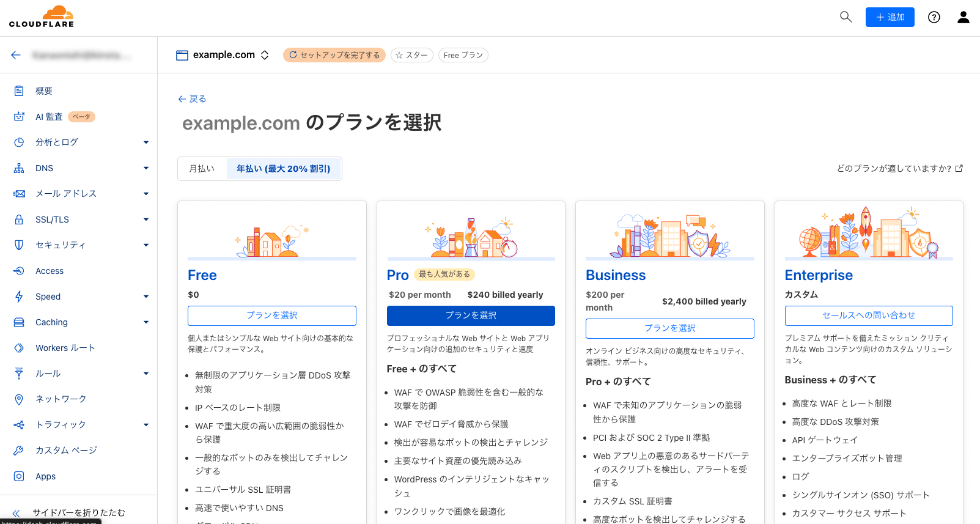Switch billing to 月払い
This screenshot has height=524, width=980.
202,169
